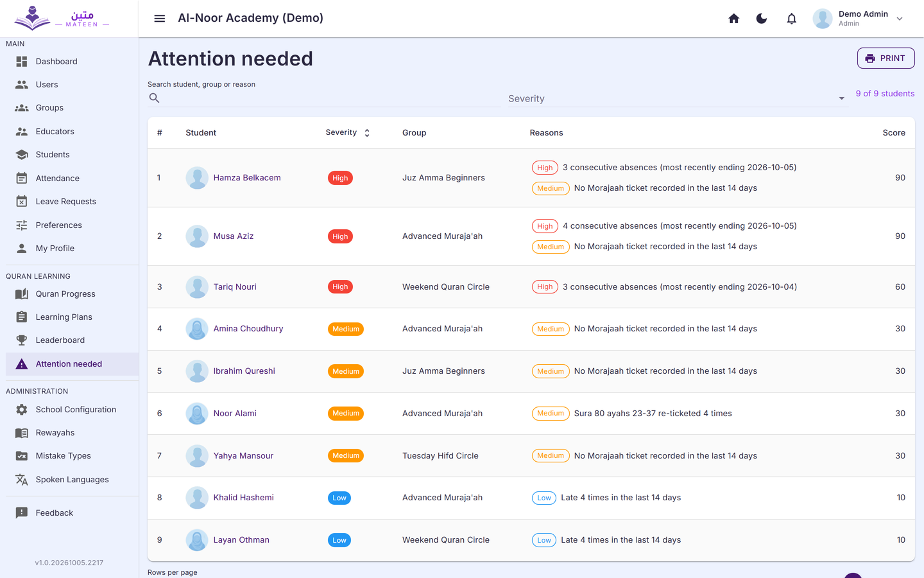
Task: Expand the Demo Admin account chevron
Action: pyautogui.click(x=900, y=19)
